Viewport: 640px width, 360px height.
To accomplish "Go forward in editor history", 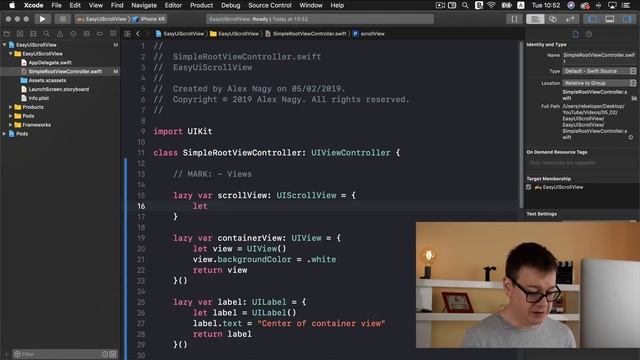I will pyautogui.click(x=147, y=34).
